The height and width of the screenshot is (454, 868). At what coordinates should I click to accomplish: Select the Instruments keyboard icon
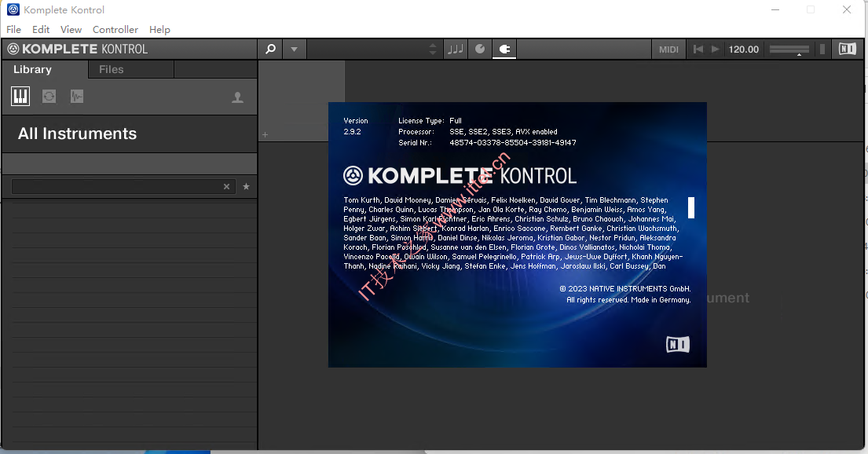[20, 97]
